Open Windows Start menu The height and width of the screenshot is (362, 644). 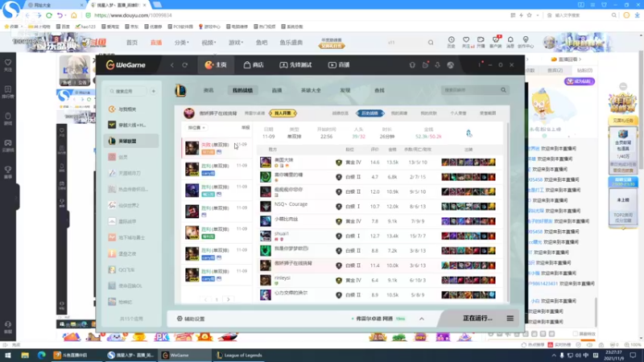click(x=7, y=355)
